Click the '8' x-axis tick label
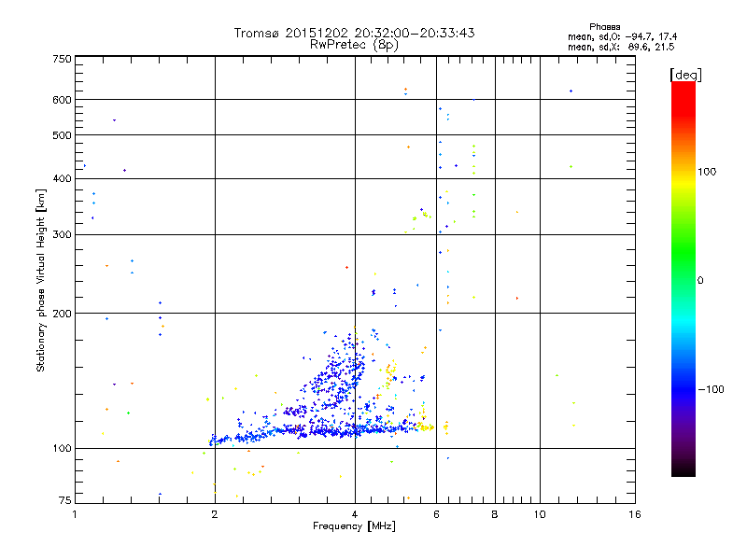Image resolution: width=747 pixels, height=560 pixels. [495, 514]
